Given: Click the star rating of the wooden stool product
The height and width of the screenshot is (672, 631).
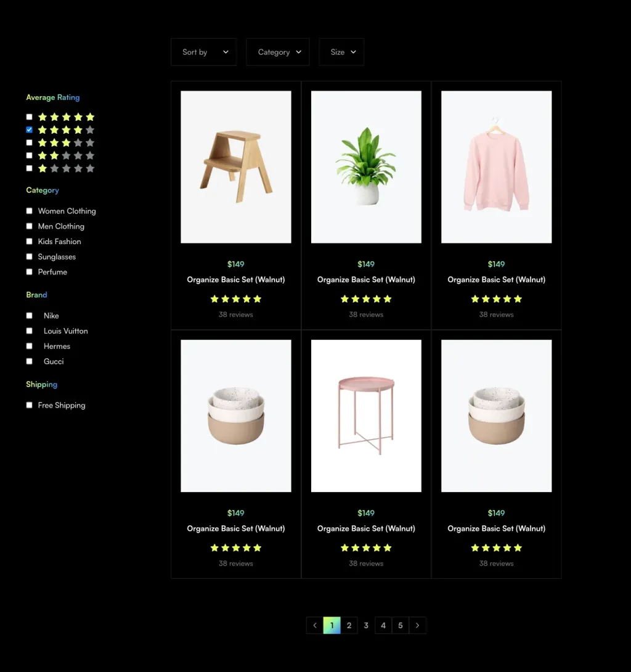Looking at the screenshot, I should (x=236, y=299).
